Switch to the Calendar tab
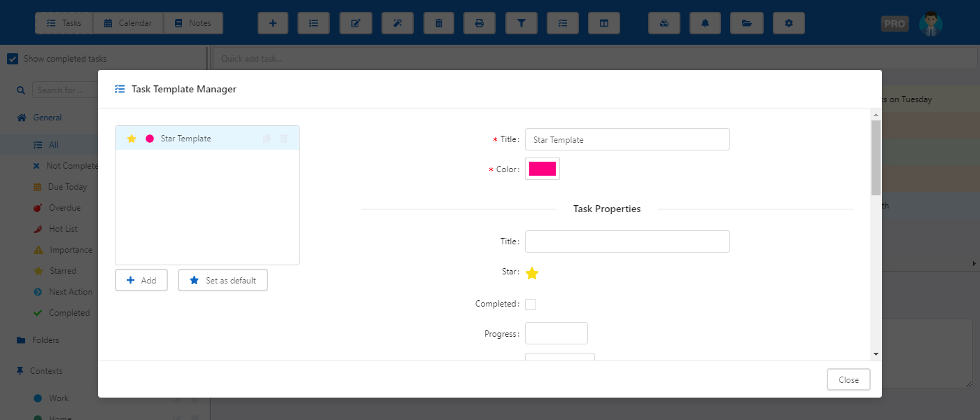 [128, 23]
